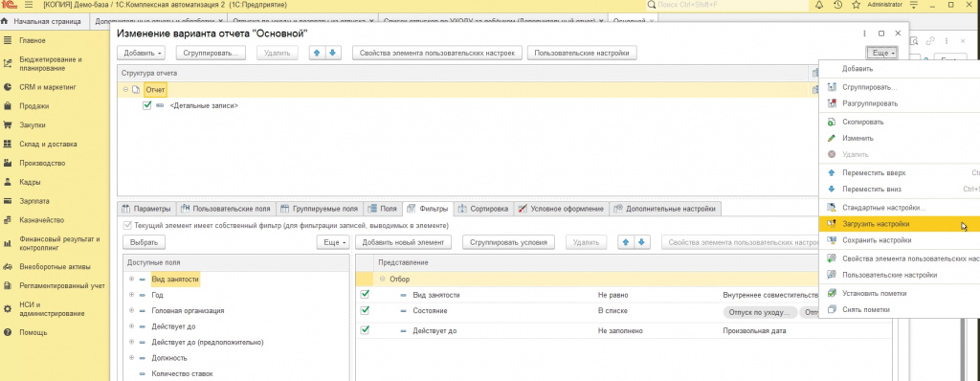Screen dimensions: 980x381
Task: Move filter up with blue arrow
Action: click(627, 242)
